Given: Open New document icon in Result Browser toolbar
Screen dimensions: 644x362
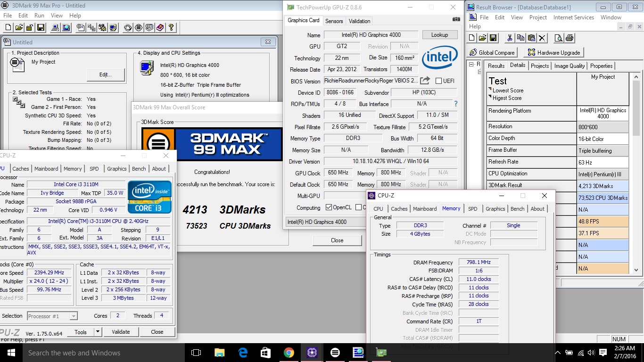Looking at the screenshot, I should coord(471,38).
